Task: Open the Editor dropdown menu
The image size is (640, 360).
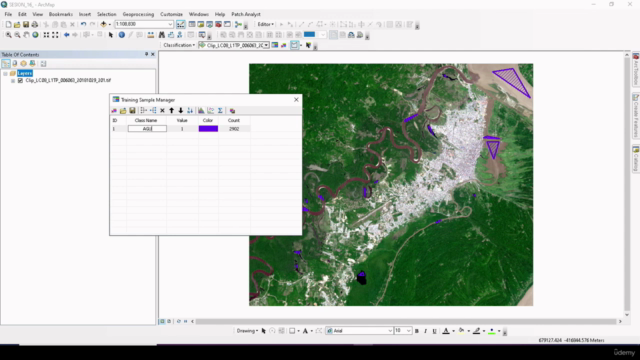Action: (265, 24)
